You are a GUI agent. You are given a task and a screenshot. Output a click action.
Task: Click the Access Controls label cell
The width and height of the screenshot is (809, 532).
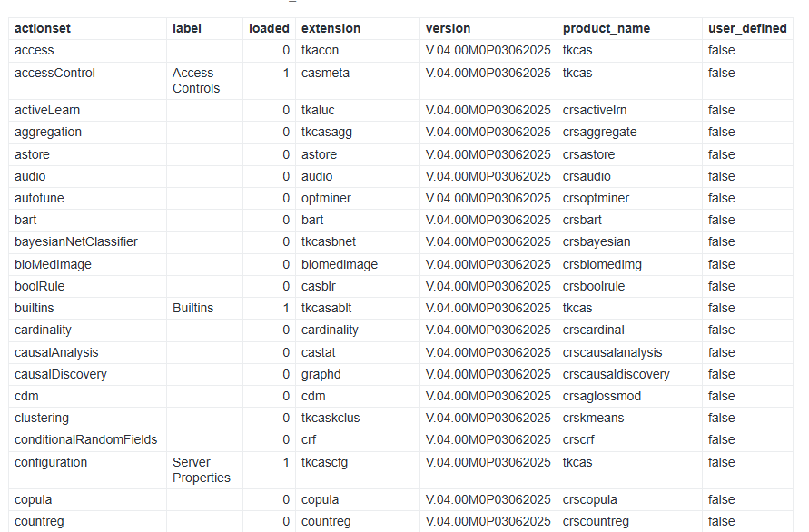[x=196, y=80]
